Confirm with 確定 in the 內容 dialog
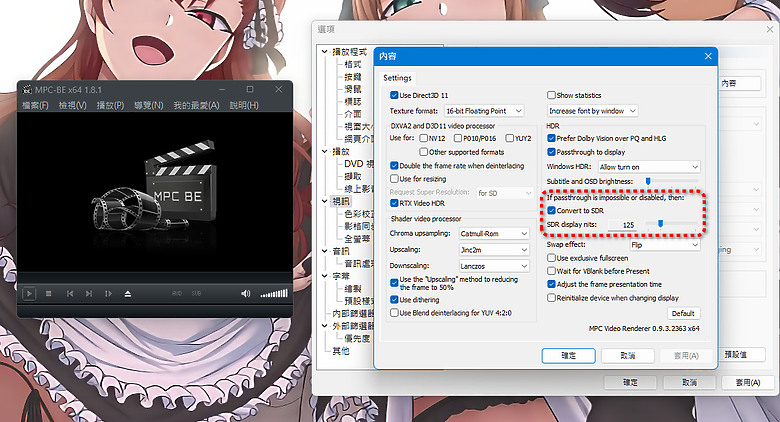780x422 pixels. pyautogui.click(x=569, y=356)
